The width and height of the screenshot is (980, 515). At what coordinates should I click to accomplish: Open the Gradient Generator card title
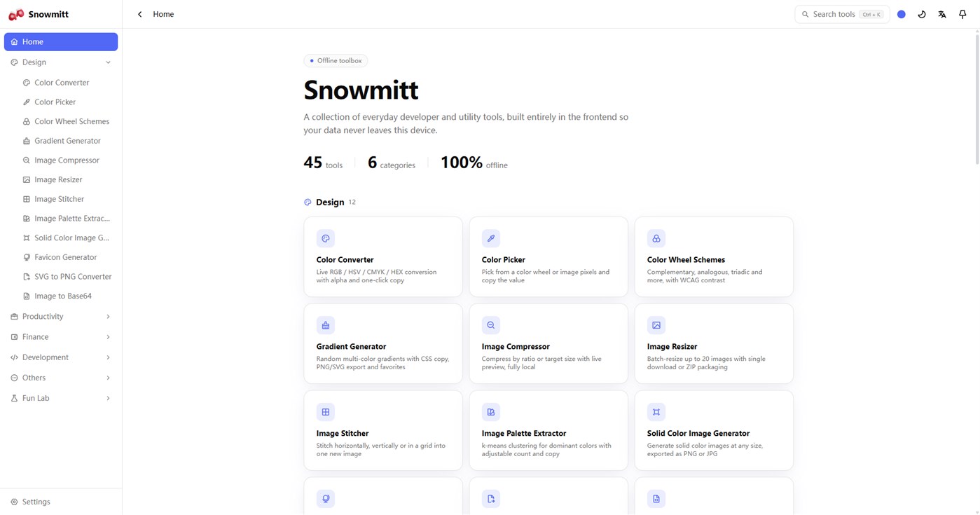point(351,347)
